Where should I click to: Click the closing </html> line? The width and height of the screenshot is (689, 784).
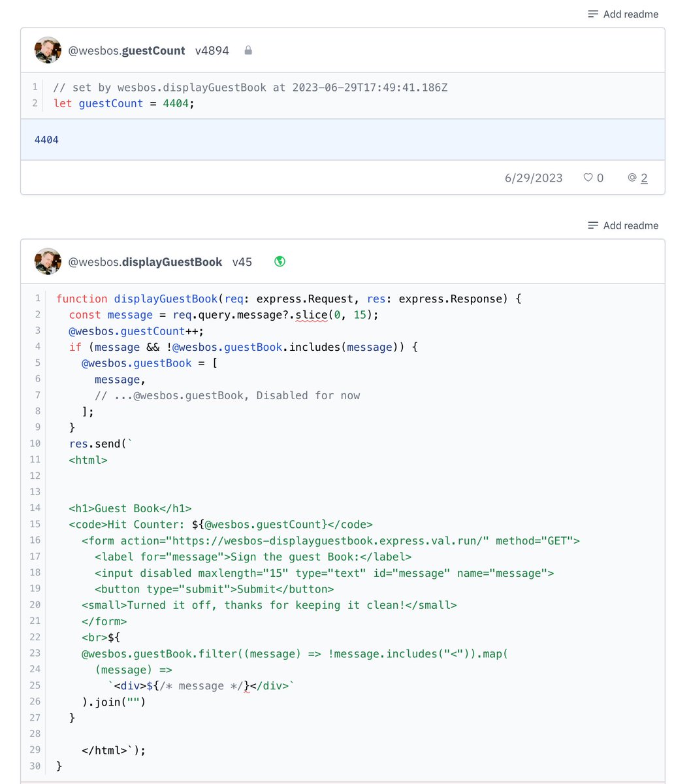tap(114, 750)
